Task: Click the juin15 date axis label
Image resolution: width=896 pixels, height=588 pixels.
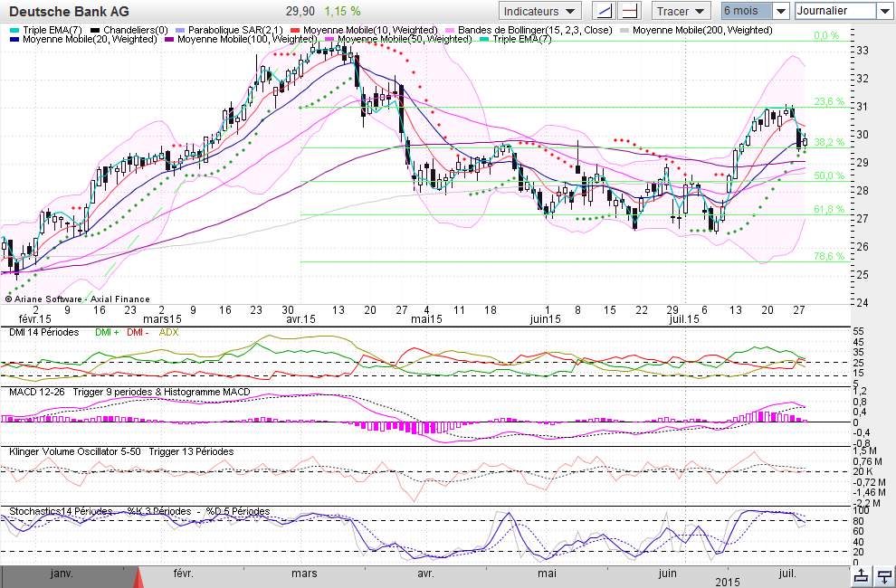Action: pos(545,319)
